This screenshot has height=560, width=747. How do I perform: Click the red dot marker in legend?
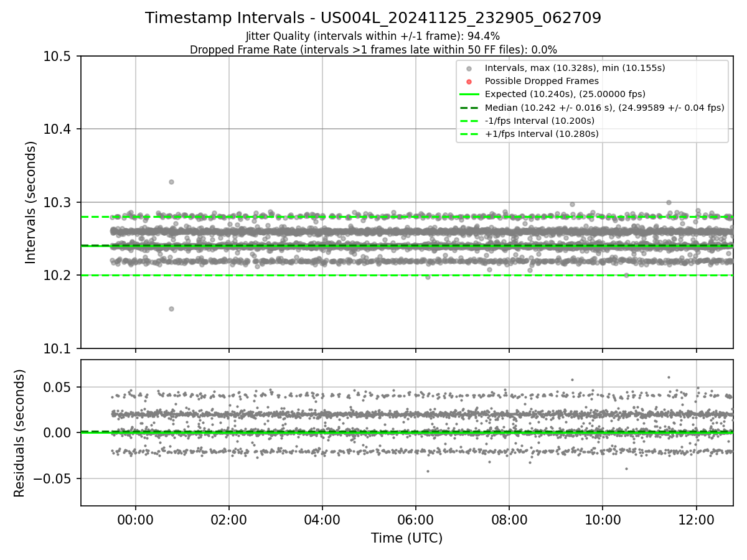pyautogui.click(x=469, y=82)
